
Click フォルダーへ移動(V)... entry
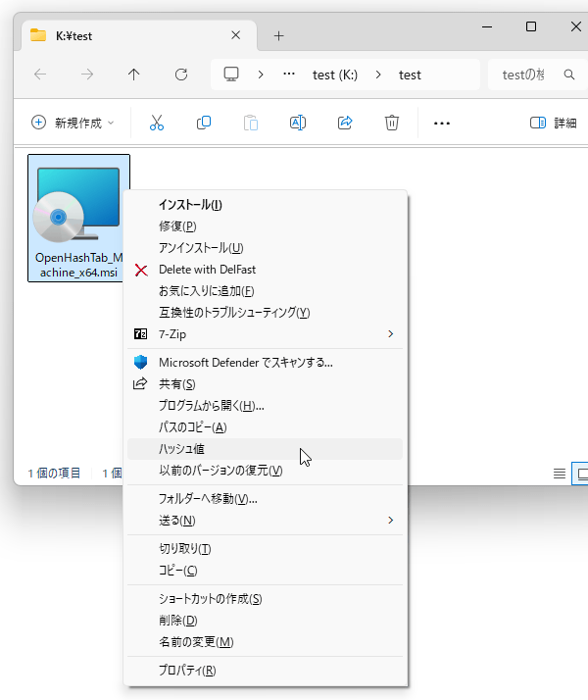click(265, 499)
